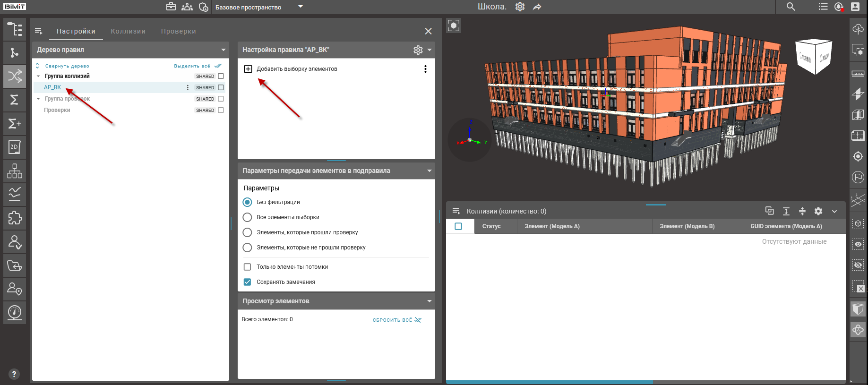Select 'Все элементы выборки' radio option
The height and width of the screenshot is (385, 868).
(x=247, y=217)
